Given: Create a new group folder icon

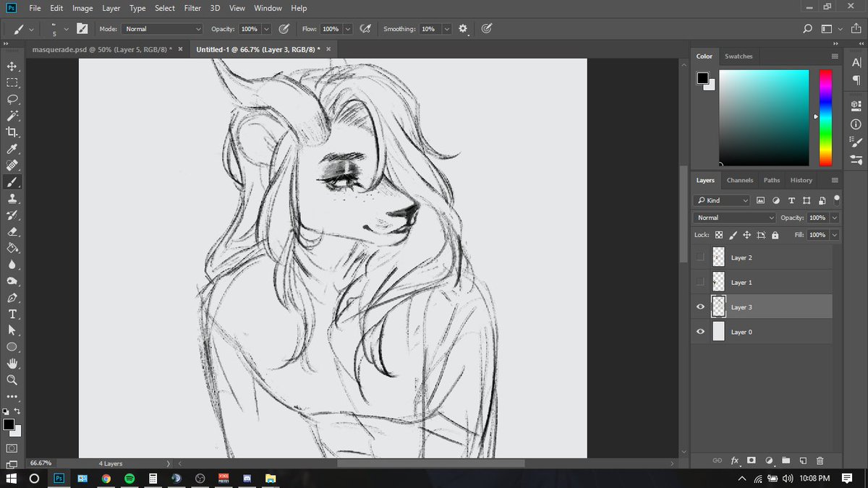Looking at the screenshot, I should click(786, 461).
